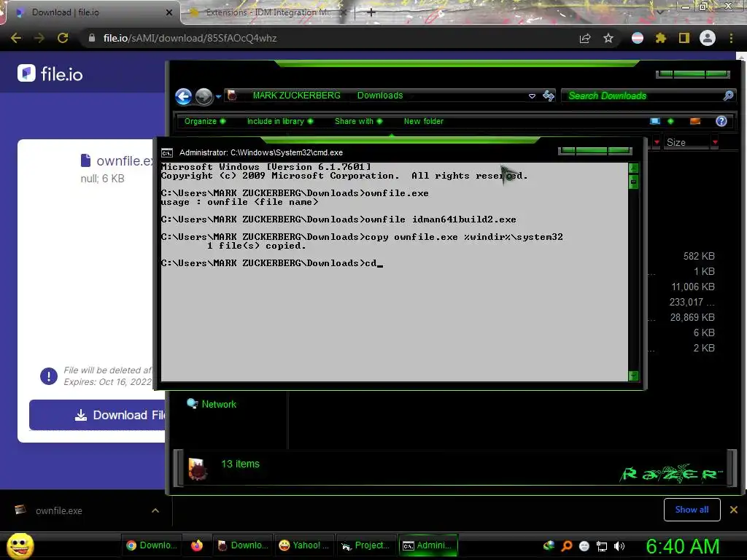Click the 11,006 KB file size row
This screenshot has width=747, height=560.
pos(693,287)
